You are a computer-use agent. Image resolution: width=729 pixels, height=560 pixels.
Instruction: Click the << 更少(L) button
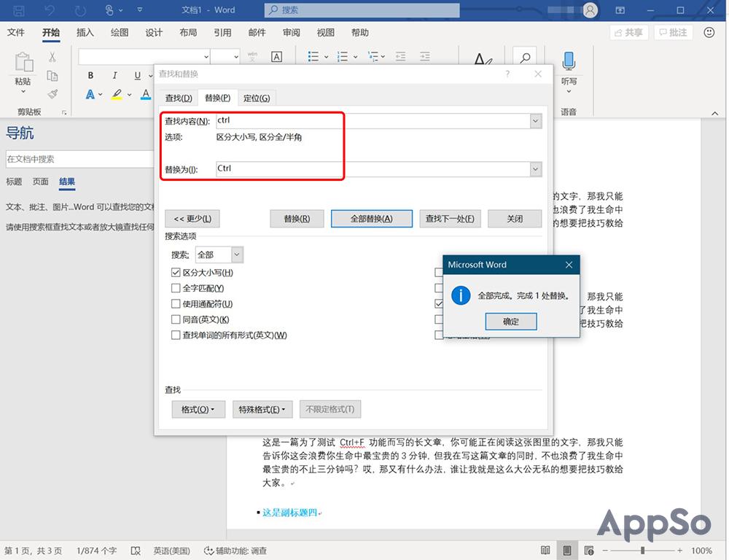[192, 219]
